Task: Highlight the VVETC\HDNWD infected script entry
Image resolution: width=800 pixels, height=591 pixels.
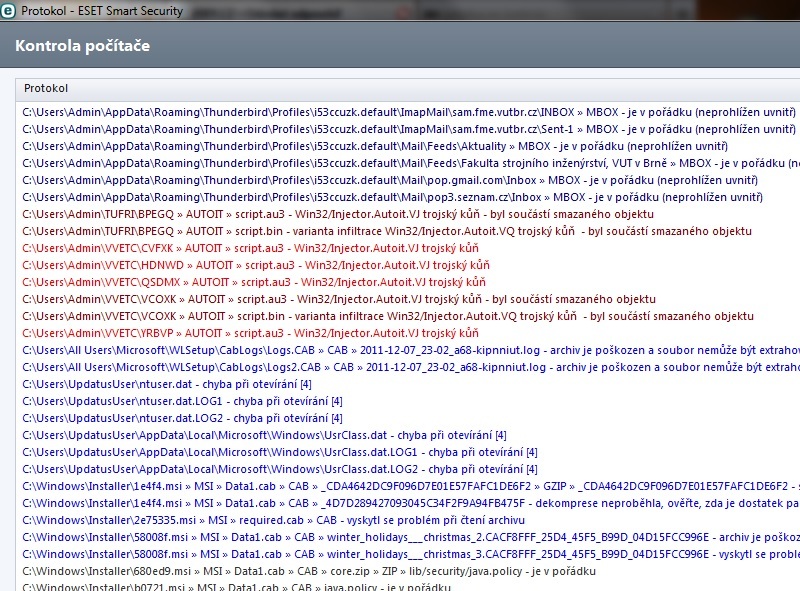Action: (251, 265)
